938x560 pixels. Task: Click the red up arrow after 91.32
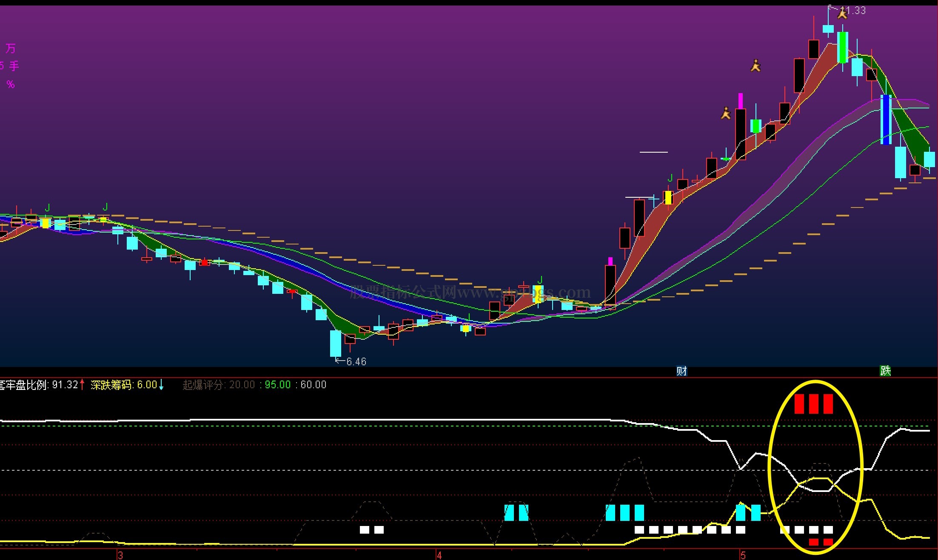click(x=82, y=385)
